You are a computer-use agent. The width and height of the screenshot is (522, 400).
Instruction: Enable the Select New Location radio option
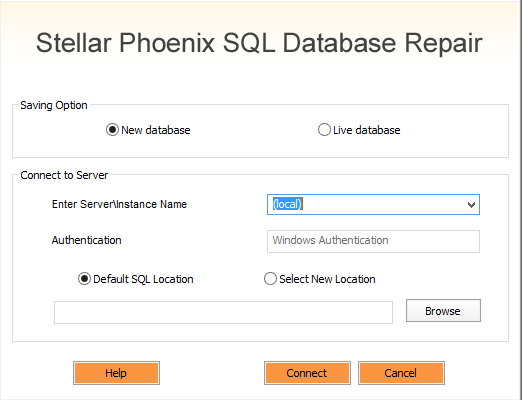(270, 279)
